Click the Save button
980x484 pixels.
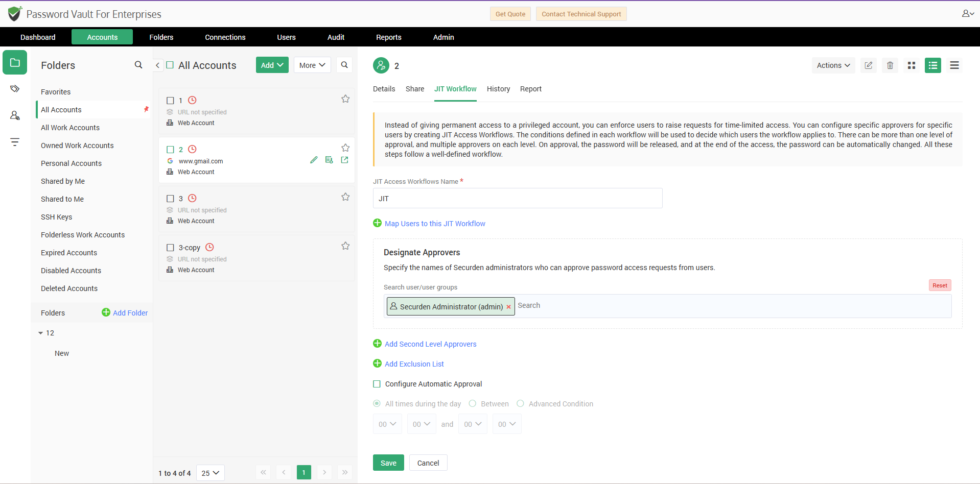point(388,463)
